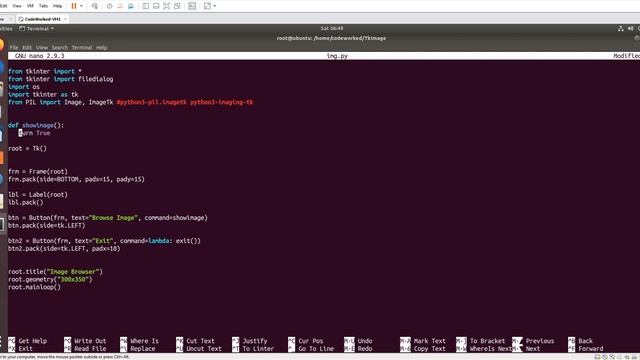Image resolution: width=640 pixels, height=360 pixels.
Task: Enter full screen mode
Action: coord(167,6)
